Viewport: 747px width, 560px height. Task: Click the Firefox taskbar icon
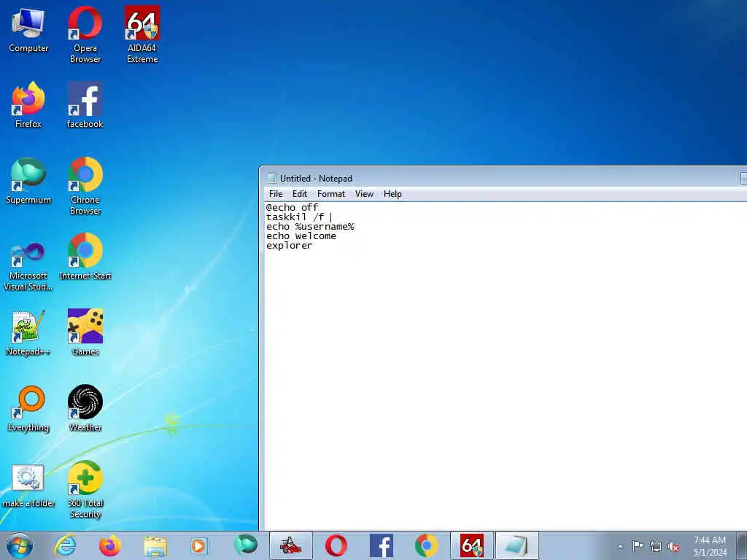109,545
